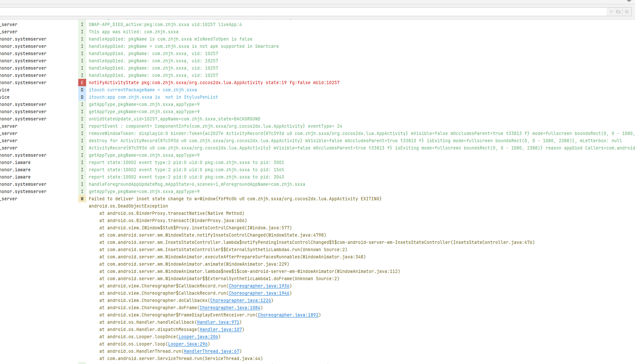This screenshot has width=635, height=364.
Task: Open Handler.java:971 link
Action: coord(218,322)
